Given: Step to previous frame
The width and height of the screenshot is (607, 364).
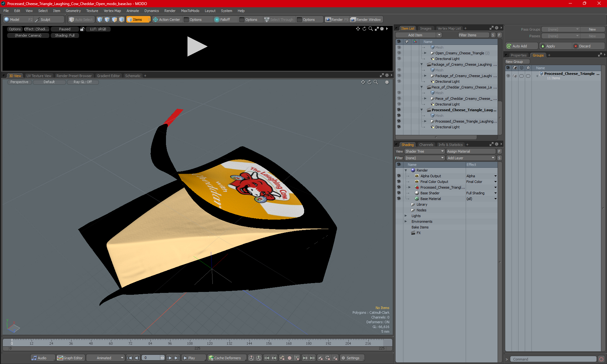Looking at the screenshot, I should (137, 358).
